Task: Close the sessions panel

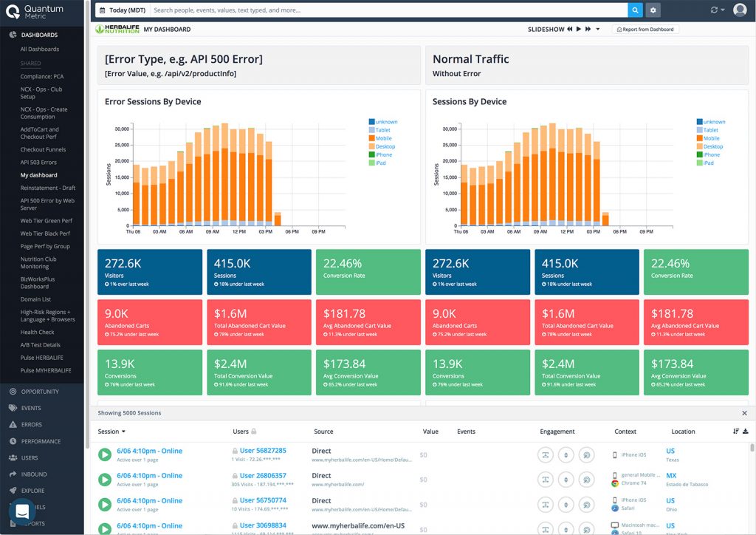Action: pos(744,413)
